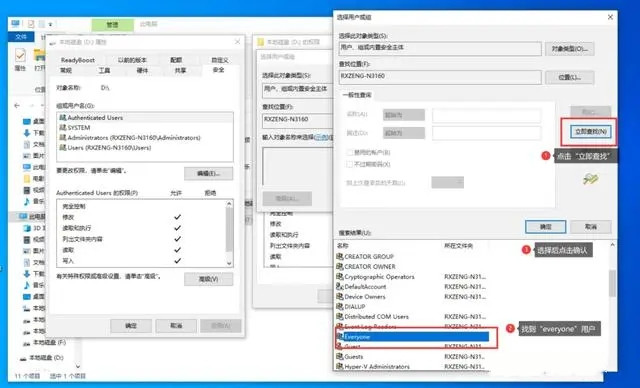Toggle the 禁用的帐户(B) checkbox
The height and width of the screenshot is (388, 640).
tap(349, 152)
